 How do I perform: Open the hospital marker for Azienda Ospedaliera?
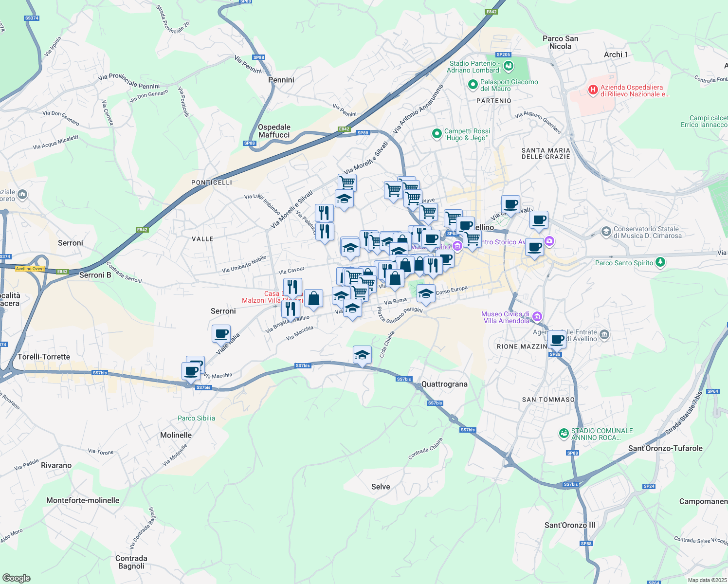point(593,90)
